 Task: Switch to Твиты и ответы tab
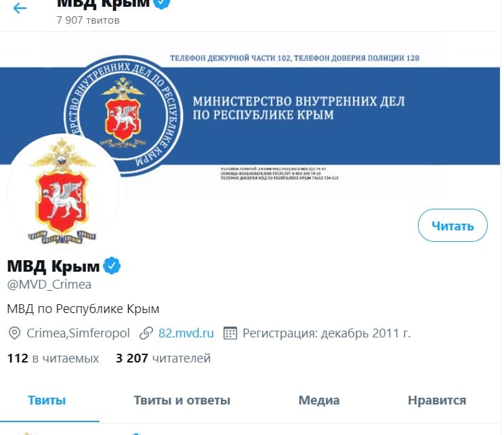coord(182,400)
